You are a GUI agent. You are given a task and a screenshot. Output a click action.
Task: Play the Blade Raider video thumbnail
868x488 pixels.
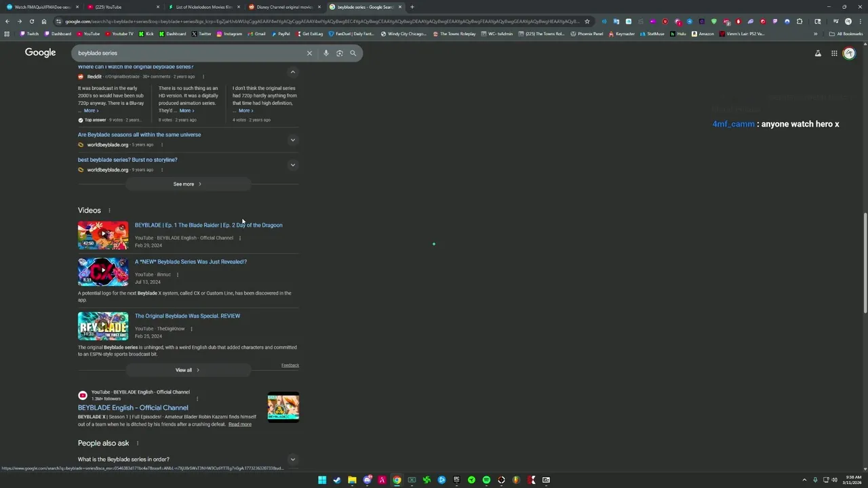pos(103,235)
